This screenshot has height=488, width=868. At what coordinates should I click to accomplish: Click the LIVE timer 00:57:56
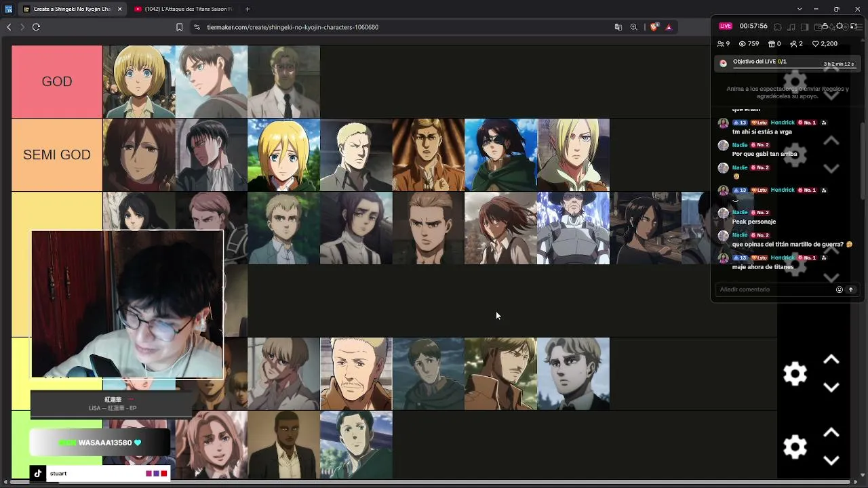click(x=753, y=26)
